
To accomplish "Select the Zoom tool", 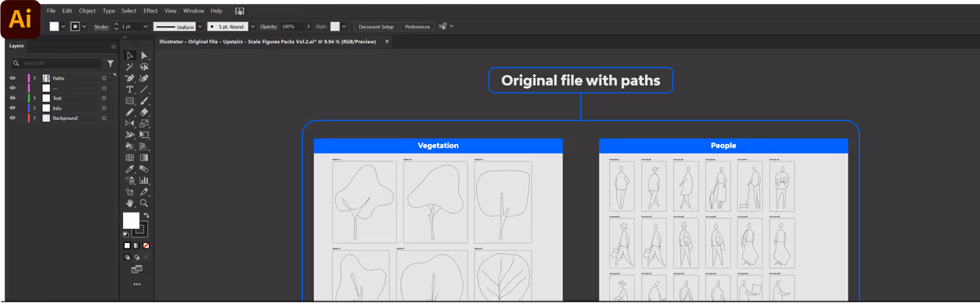I will (144, 203).
